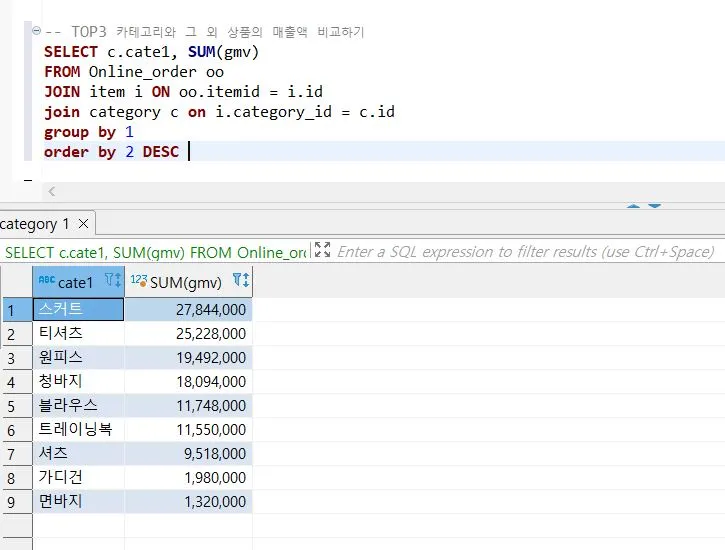Open filter/sort menu for cate1 column
The width and height of the screenshot is (725, 550).
(113, 280)
